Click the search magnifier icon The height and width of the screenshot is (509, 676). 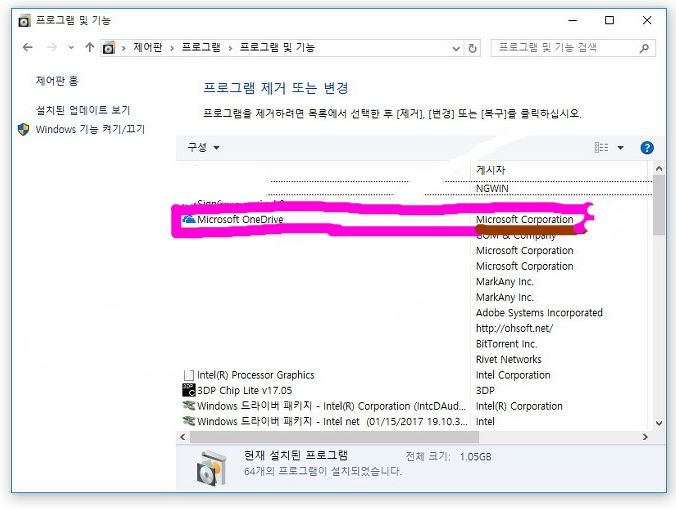click(x=644, y=48)
